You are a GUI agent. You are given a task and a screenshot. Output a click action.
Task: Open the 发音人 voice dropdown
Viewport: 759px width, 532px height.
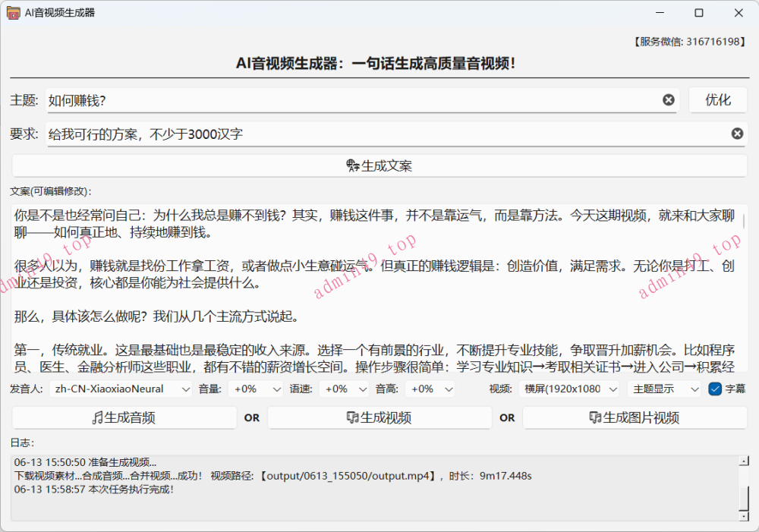121,389
